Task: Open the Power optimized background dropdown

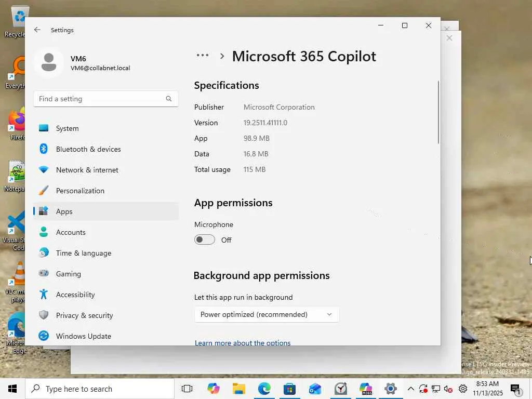Action: tap(267, 314)
